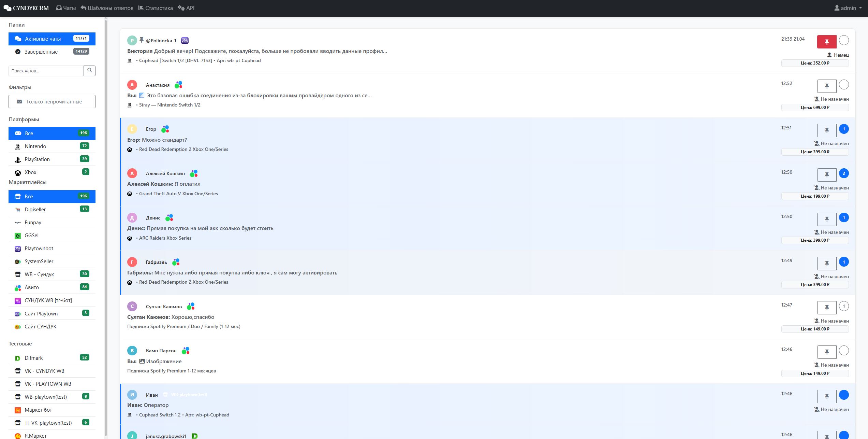
Task: Click Цена: 352.00 ₽ price tag
Action: tap(815, 63)
